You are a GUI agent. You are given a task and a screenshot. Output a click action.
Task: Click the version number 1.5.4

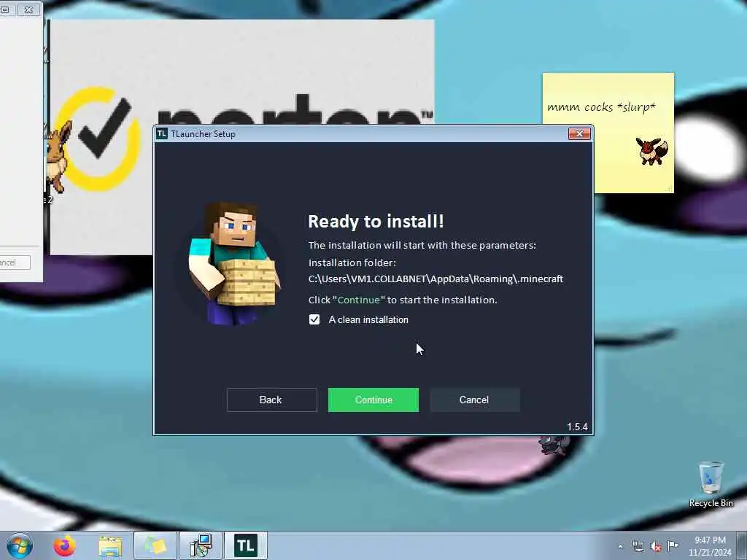[x=577, y=427]
